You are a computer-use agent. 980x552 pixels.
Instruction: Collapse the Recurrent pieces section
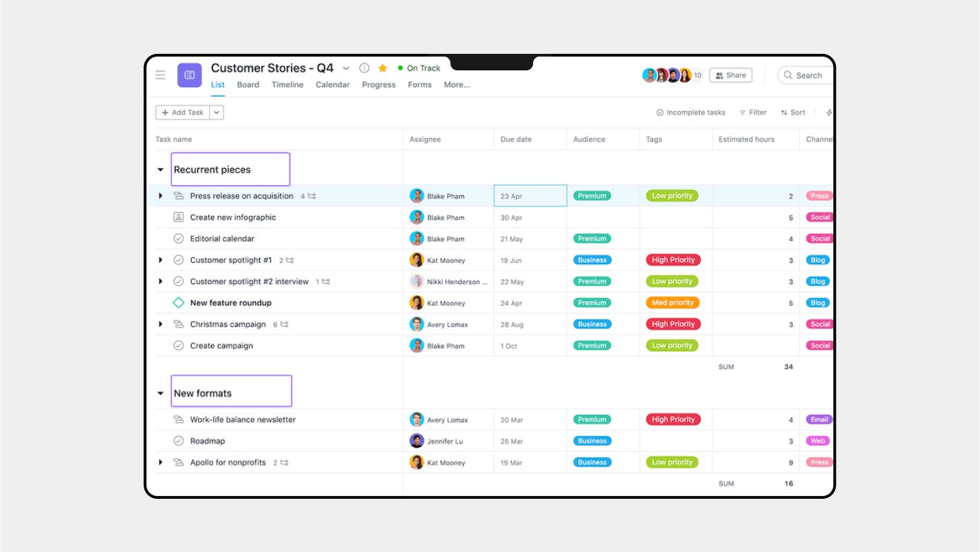(160, 169)
